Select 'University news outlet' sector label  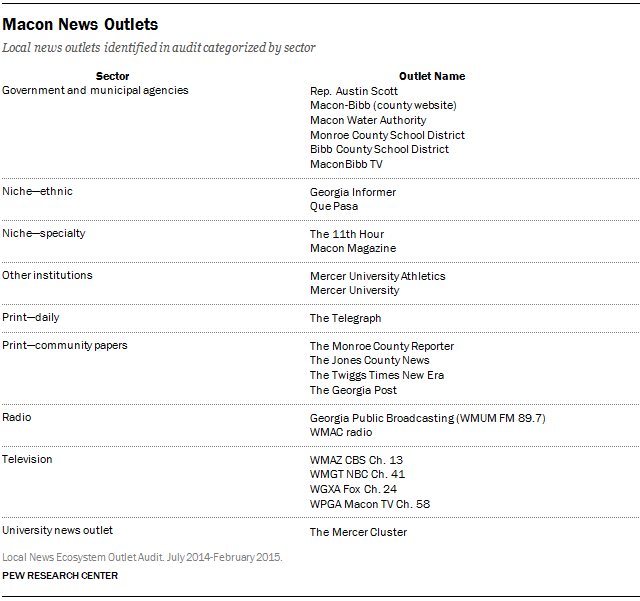57,530
